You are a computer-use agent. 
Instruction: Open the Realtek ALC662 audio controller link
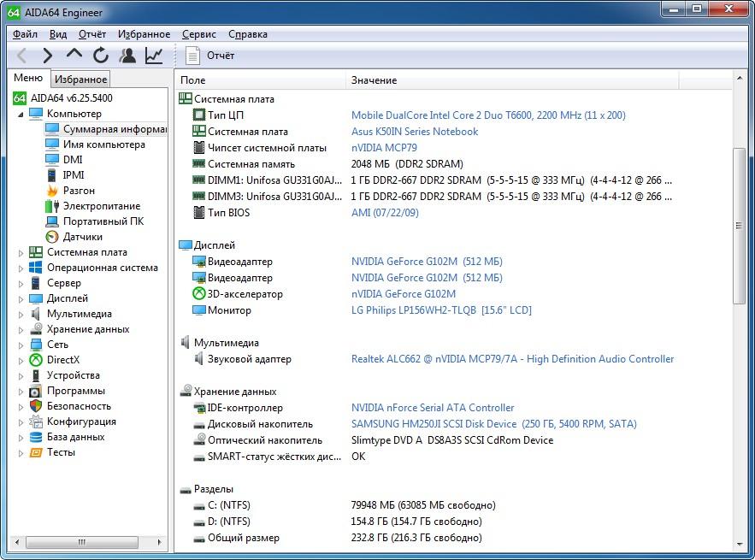pyautogui.click(x=512, y=359)
